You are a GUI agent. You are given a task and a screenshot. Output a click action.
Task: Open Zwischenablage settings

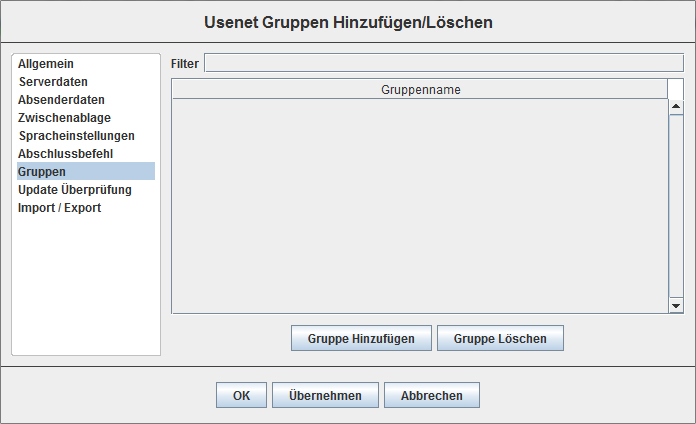pos(64,118)
